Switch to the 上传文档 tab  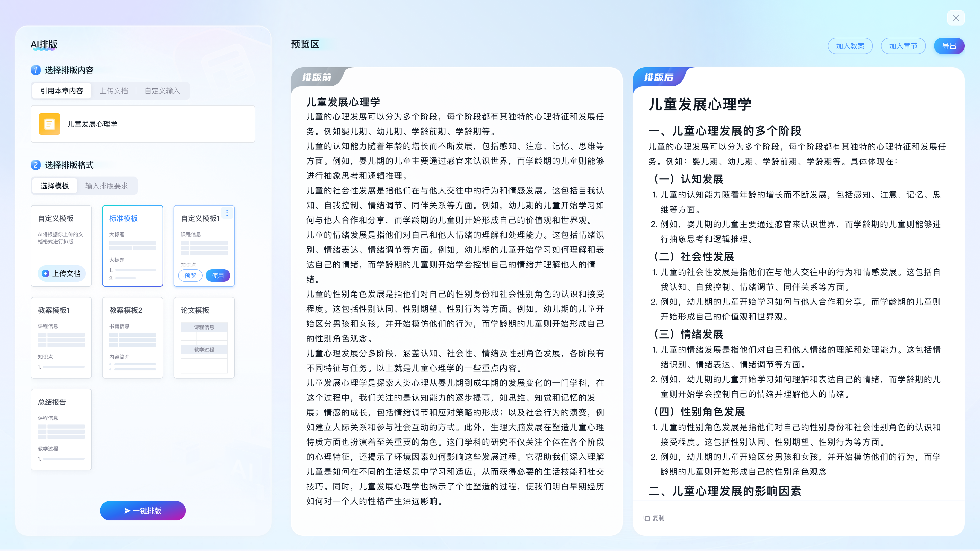(114, 91)
